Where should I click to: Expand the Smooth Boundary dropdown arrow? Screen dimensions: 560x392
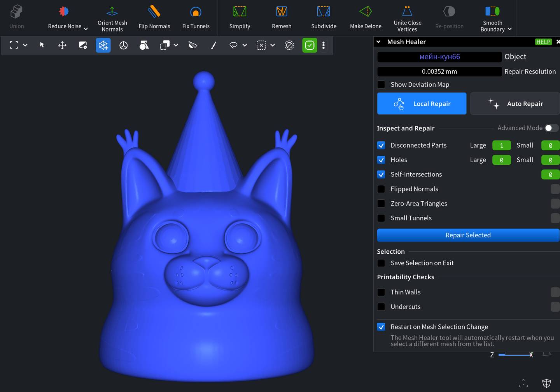(x=510, y=29)
